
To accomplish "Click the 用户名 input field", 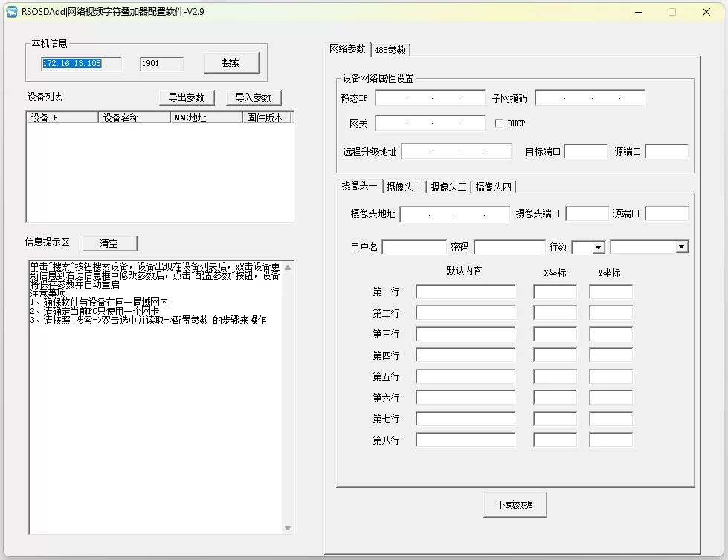I will pos(415,246).
